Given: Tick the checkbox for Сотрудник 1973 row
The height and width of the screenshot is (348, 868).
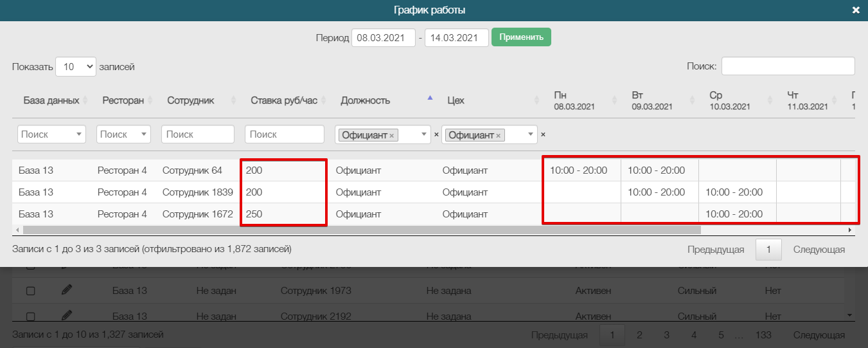Looking at the screenshot, I should coord(30,291).
